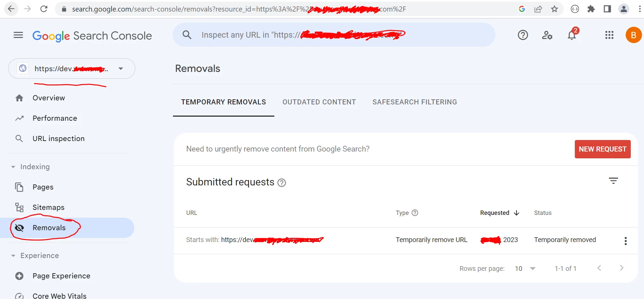This screenshot has height=299, width=644.
Task: Click the Temporarily remove URL type cell
Action: pyautogui.click(x=431, y=240)
